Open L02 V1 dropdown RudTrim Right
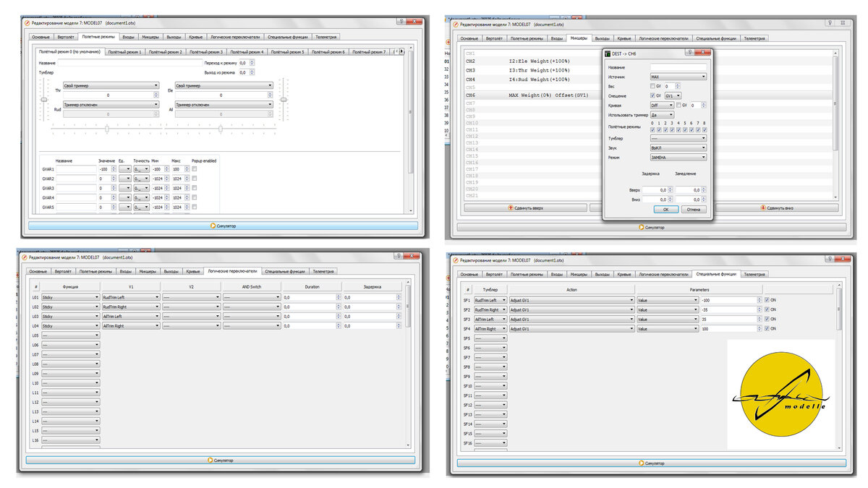The height and width of the screenshot is (488, 868). click(130, 307)
